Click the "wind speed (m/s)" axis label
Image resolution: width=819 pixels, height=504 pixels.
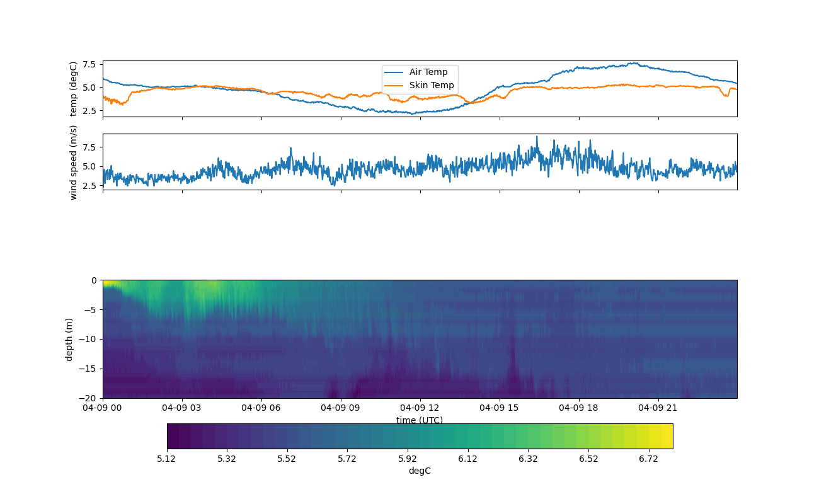coord(74,162)
